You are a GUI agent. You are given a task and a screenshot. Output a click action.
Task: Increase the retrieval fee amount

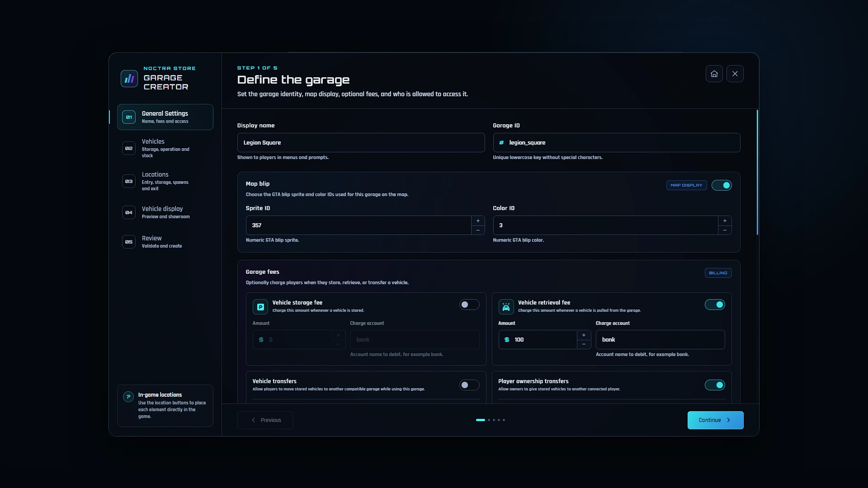[584, 335]
